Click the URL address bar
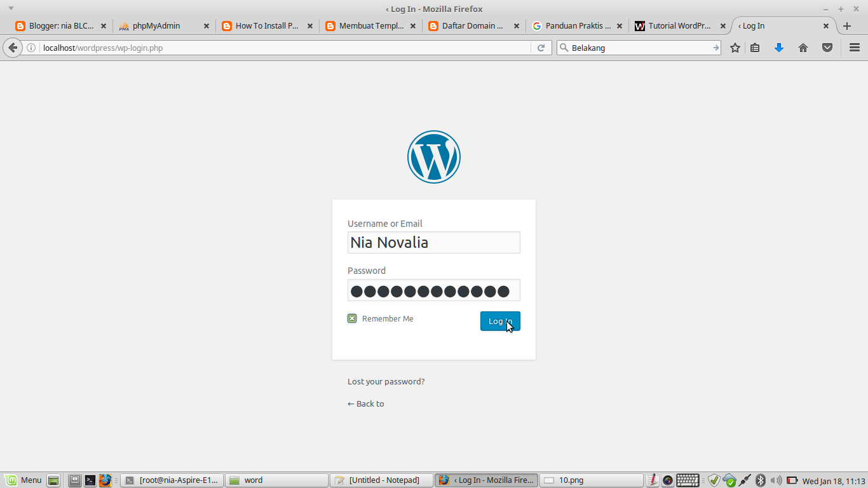This screenshot has height=488, width=868. (x=286, y=48)
